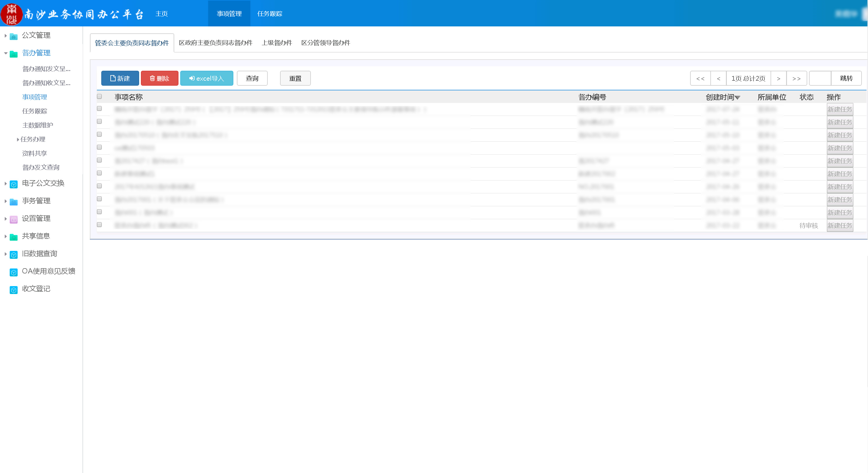Click the excel导入 button
868x473 pixels.
pyautogui.click(x=207, y=78)
